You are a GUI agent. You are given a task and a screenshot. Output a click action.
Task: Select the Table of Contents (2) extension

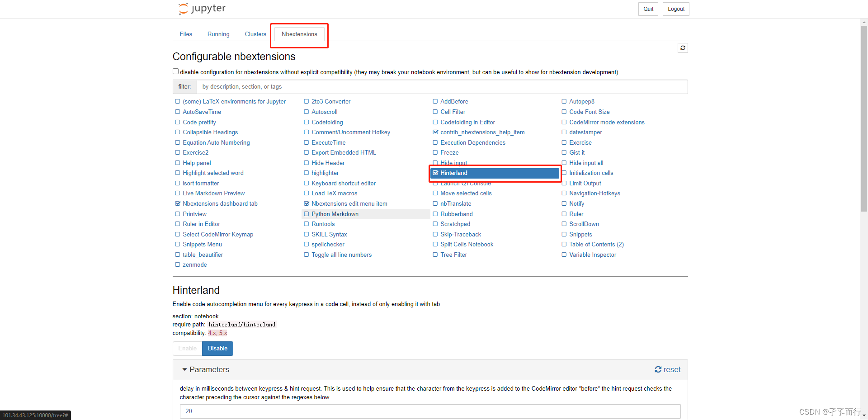(x=596, y=245)
